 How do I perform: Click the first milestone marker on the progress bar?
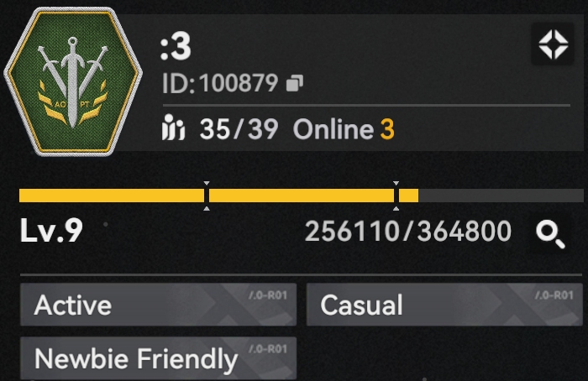click(x=207, y=196)
